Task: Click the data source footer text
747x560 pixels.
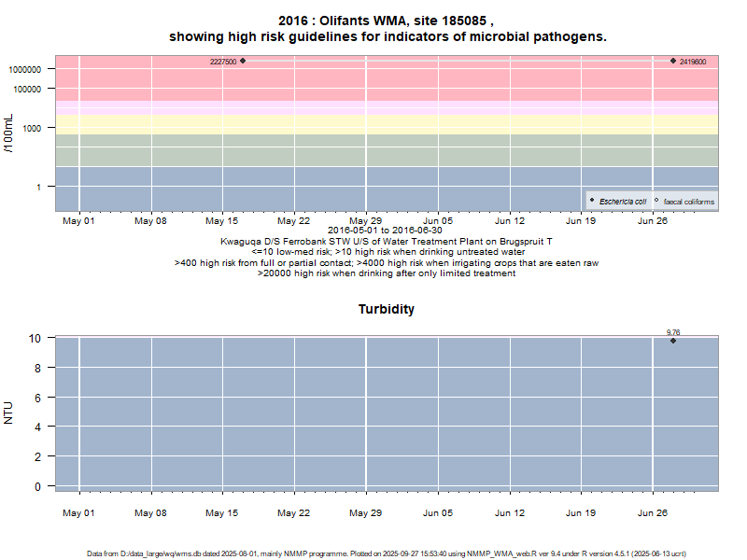Action: tap(387, 553)
